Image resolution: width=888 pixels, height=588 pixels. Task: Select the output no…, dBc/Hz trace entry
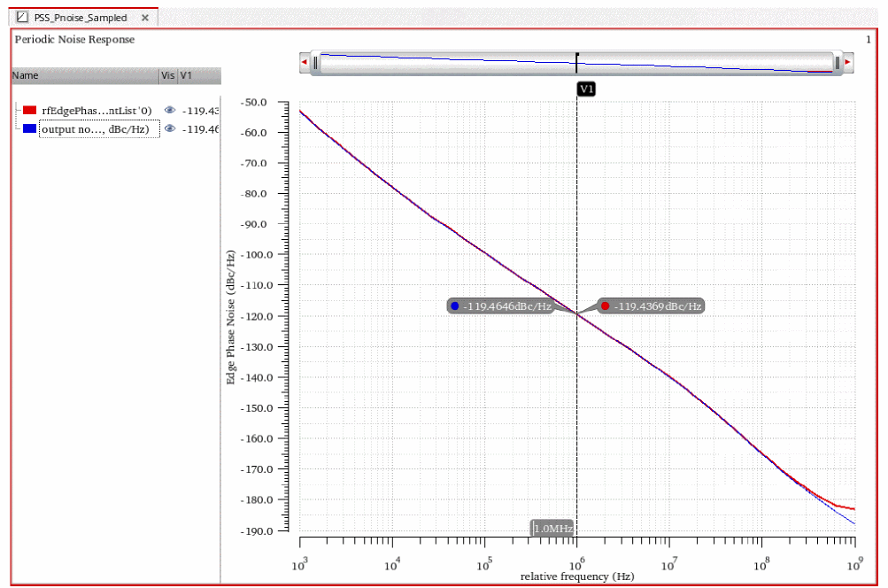[98, 129]
